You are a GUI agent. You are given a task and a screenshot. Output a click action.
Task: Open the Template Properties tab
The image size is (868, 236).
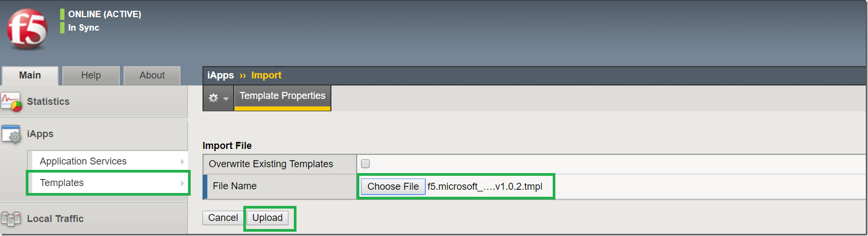(283, 96)
